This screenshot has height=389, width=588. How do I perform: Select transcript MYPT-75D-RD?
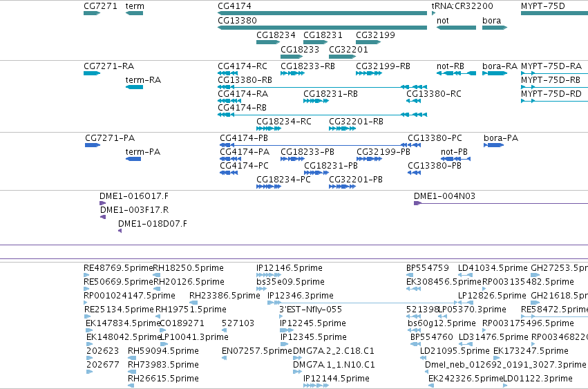[x=554, y=101]
